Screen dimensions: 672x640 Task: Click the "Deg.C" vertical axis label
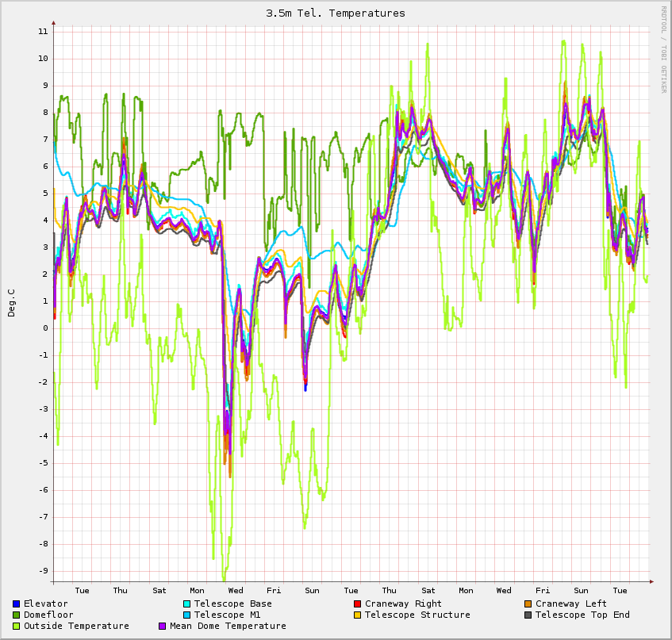12,303
